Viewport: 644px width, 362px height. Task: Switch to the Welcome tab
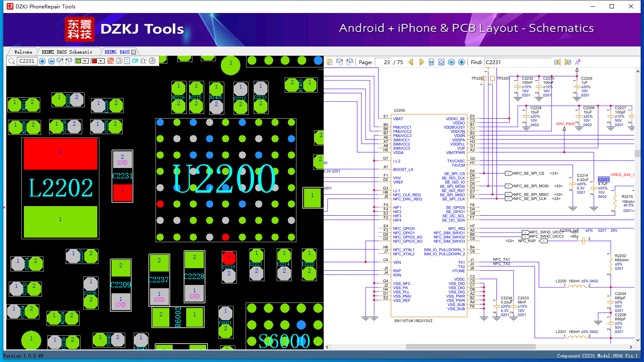pos(23,52)
